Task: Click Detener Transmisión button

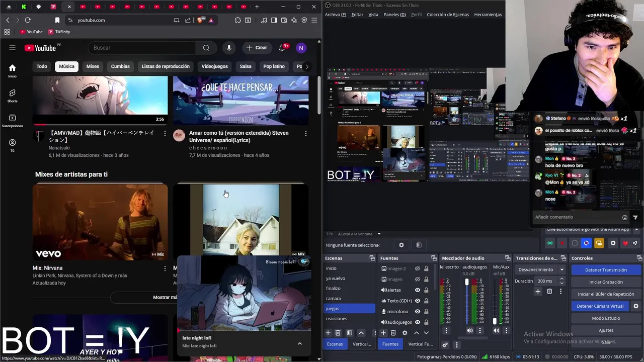Action: tap(606, 270)
